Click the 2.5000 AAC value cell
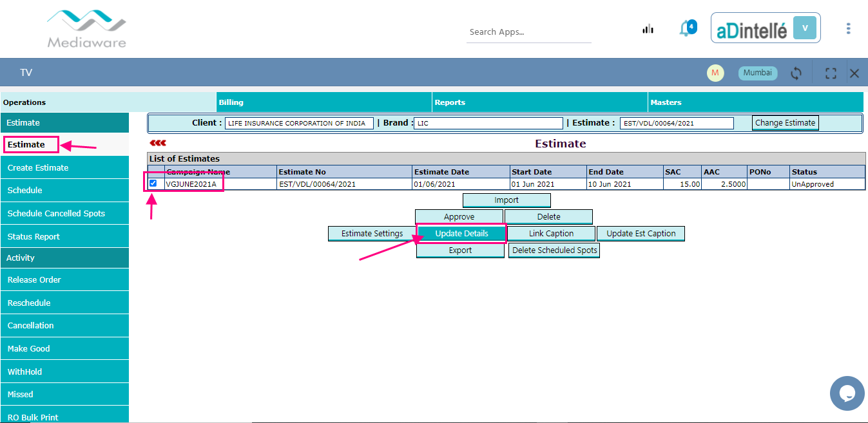868x423 pixels. point(724,184)
